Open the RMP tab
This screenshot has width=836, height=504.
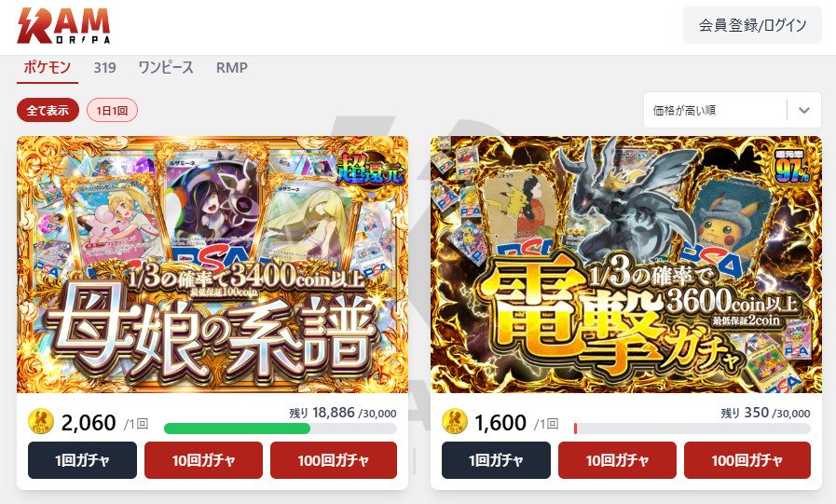point(232,68)
